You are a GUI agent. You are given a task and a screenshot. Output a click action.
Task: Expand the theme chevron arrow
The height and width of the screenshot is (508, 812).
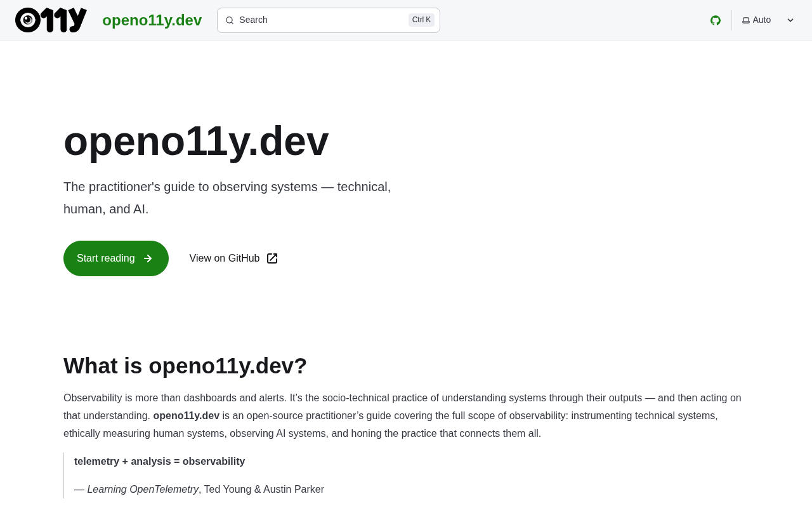pos(790,20)
